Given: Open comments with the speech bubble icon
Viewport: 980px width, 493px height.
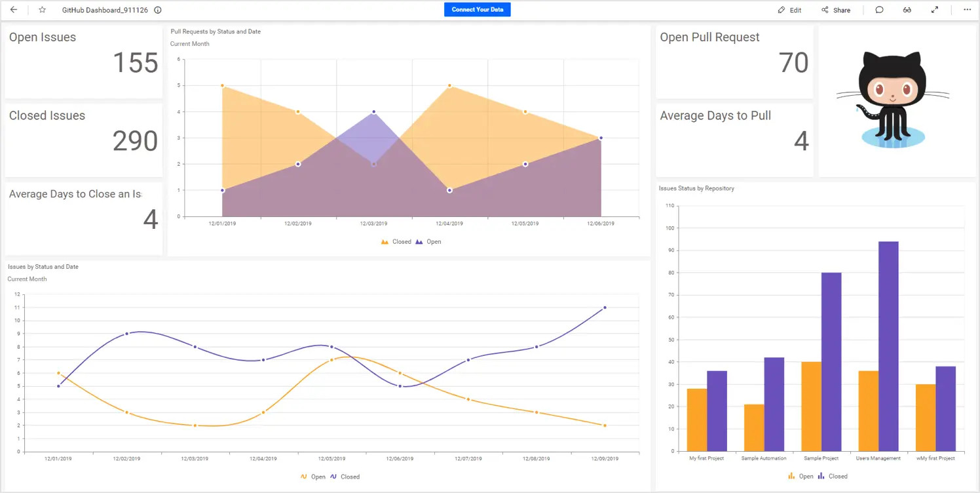Looking at the screenshot, I should pyautogui.click(x=879, y=10).
